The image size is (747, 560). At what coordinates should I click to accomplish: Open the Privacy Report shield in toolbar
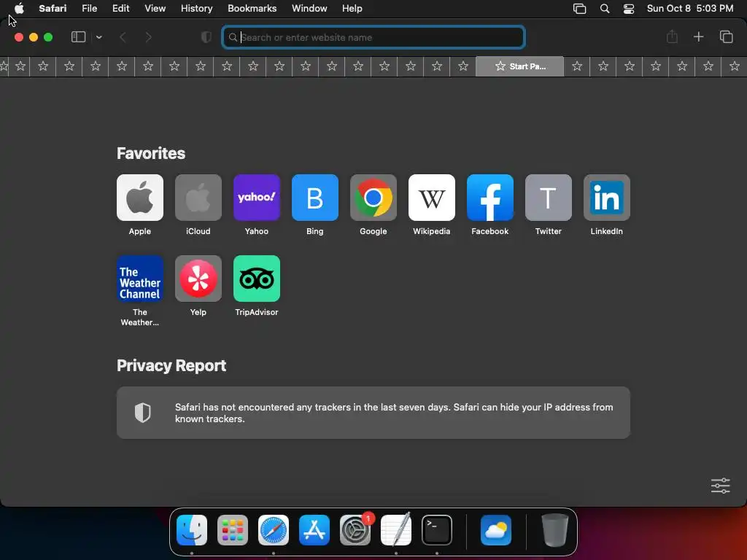[x=206, y=37]
